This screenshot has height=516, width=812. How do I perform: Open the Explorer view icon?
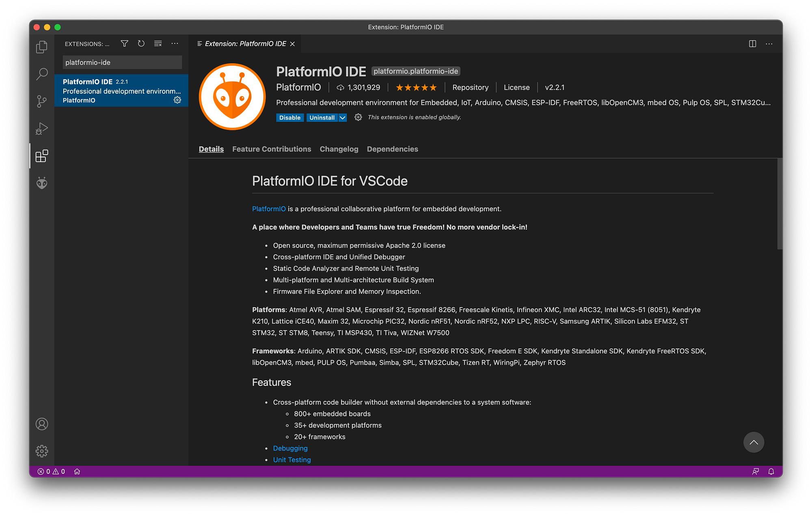[42, 47]
